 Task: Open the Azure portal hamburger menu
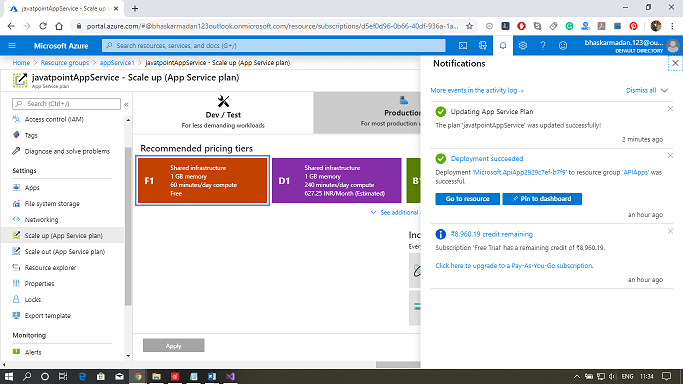coord(12,46)
